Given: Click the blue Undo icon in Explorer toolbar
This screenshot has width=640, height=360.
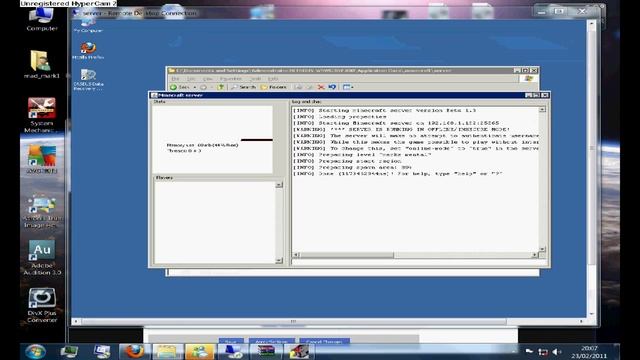Looking at the screenshot, I should point(332,87).
